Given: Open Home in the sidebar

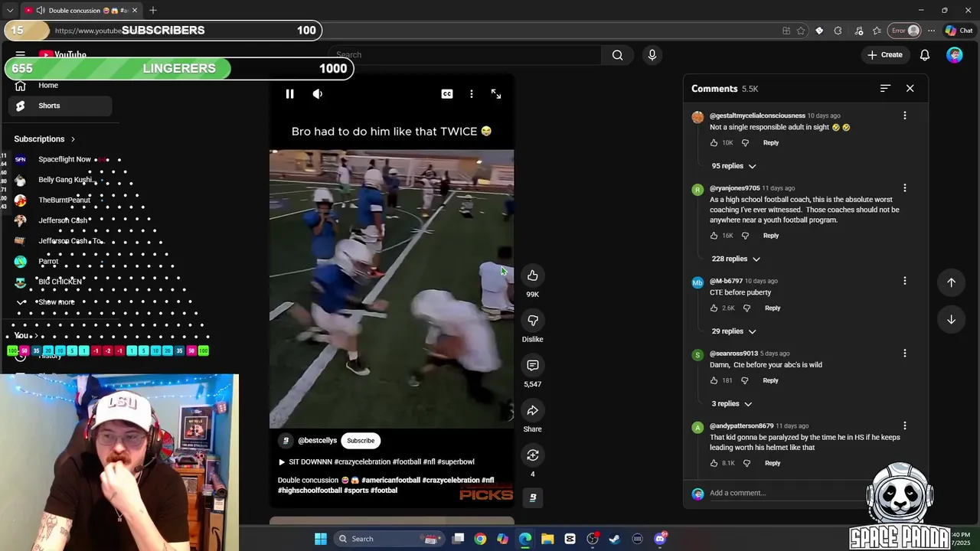Looking at the screenshot, I should tap(60, 86).
